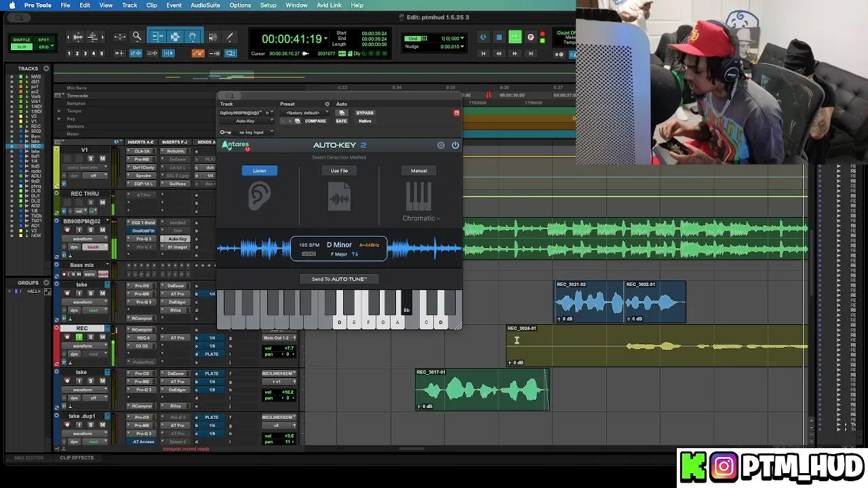Choose Use File detection method

(x=339, y=171)
